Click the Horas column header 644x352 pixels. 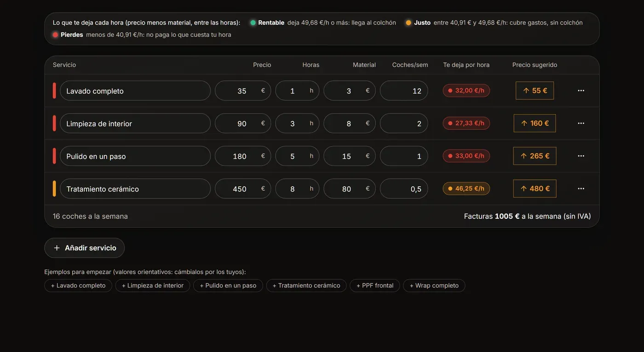click(x=311, y=65)
